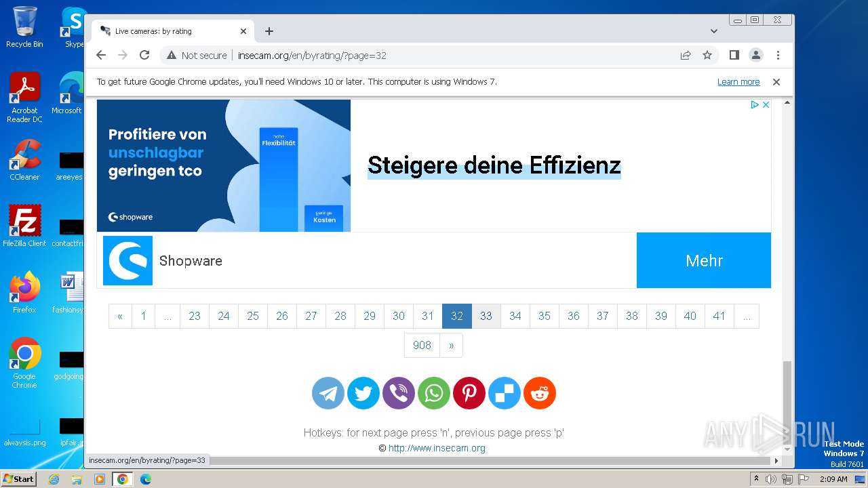Share page via Delicious icon
This screenshot has height=488, width=868.
[x=505, y=393]
